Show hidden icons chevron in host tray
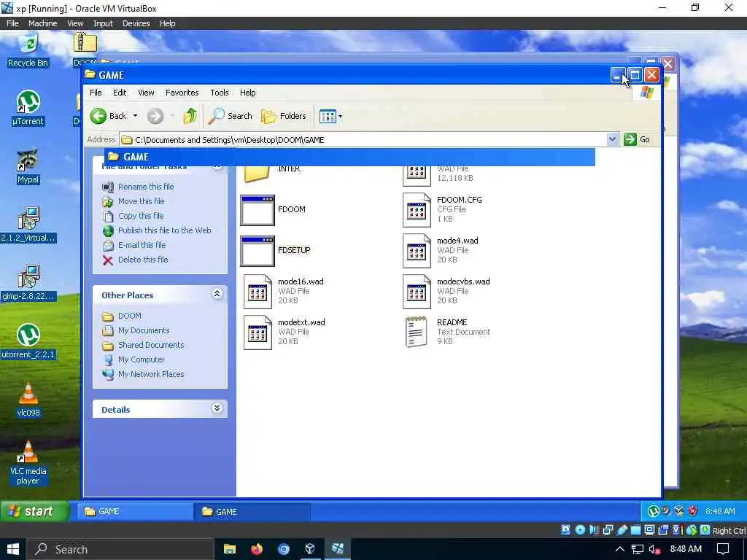 tap(619, 550)
